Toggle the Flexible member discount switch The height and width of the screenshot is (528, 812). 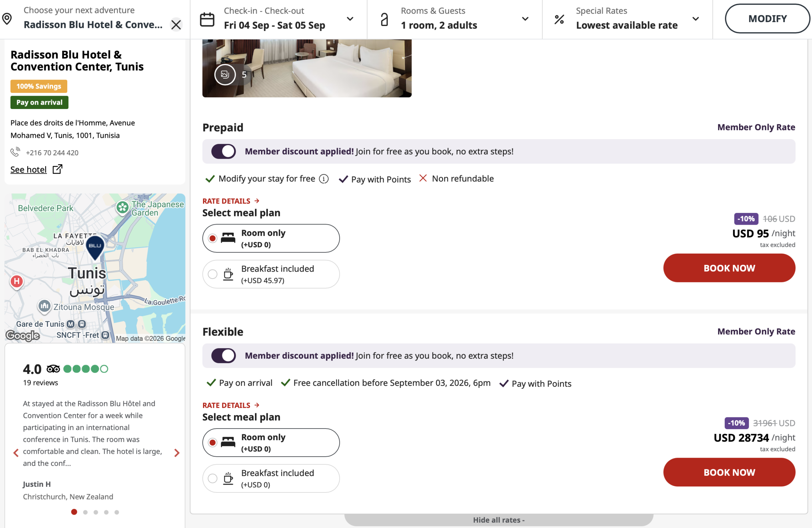[x=224, y=356]
